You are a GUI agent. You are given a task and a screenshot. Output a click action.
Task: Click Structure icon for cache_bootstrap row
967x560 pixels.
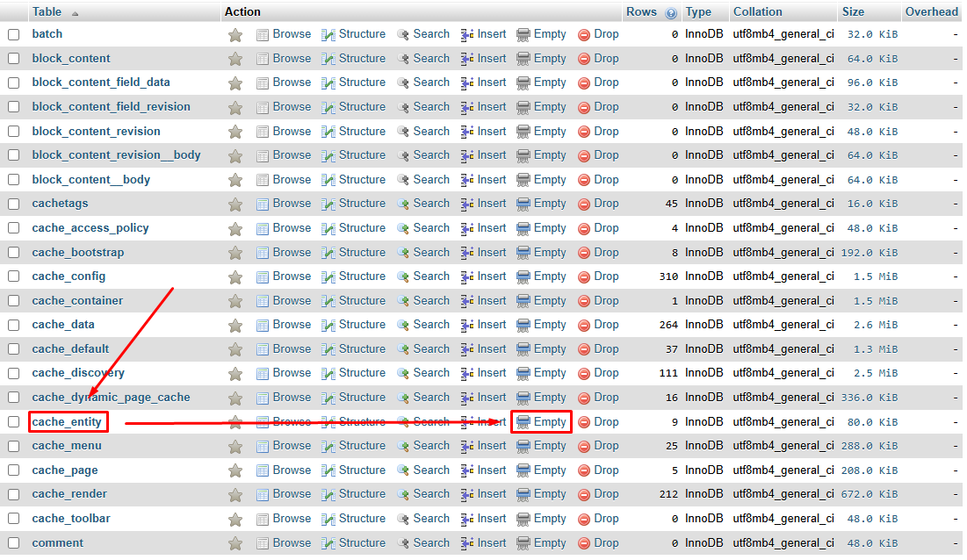pyautogui.click(x=328, y=253)
